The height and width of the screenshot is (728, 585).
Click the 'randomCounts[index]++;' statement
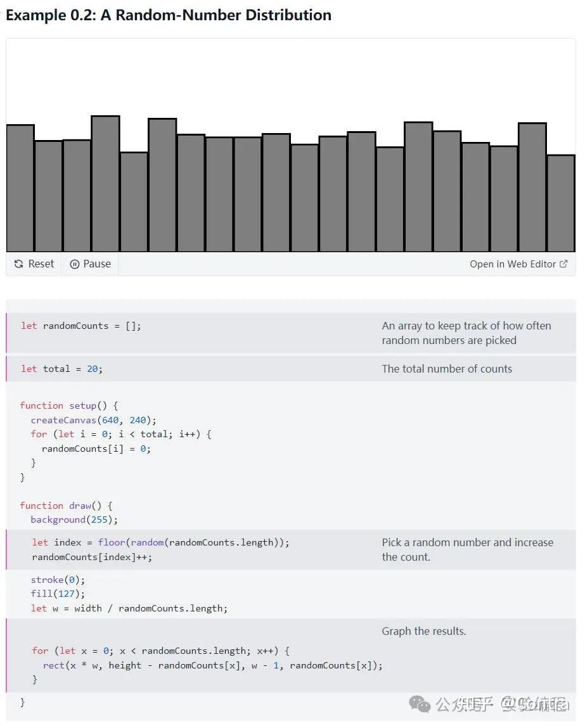tap(92, 557)
